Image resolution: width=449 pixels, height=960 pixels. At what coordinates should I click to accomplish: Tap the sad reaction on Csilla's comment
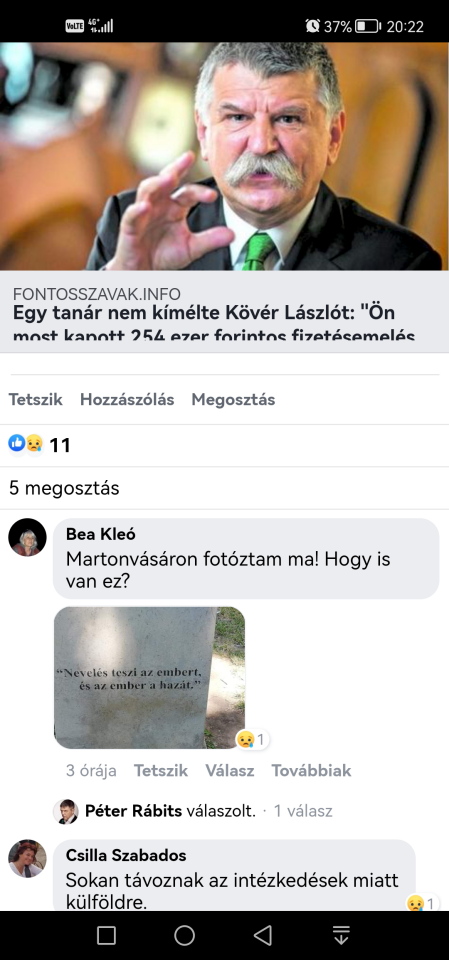(x=423, y=903)
